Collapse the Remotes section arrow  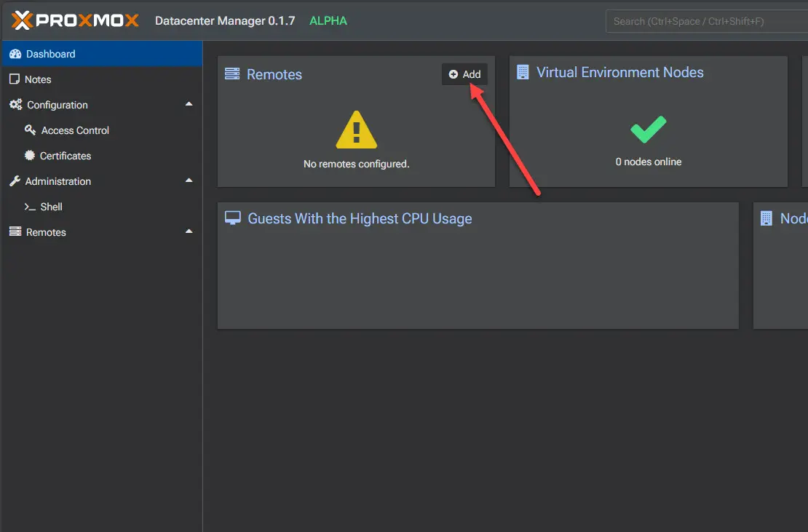point(189,232)
